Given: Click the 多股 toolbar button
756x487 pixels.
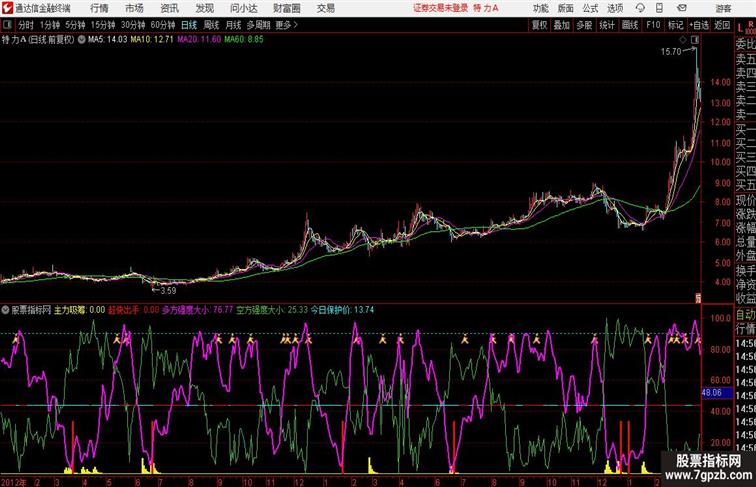Looking at the screenshot, I should point(584,25).
